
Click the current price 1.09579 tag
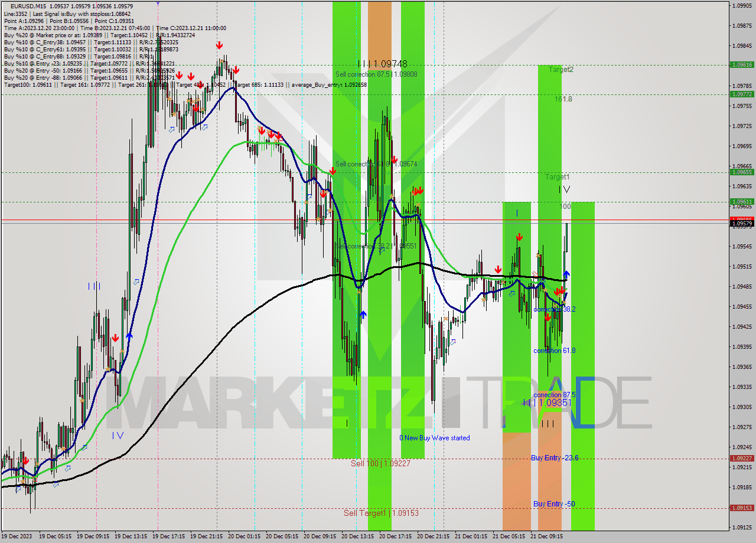point(742,223)
